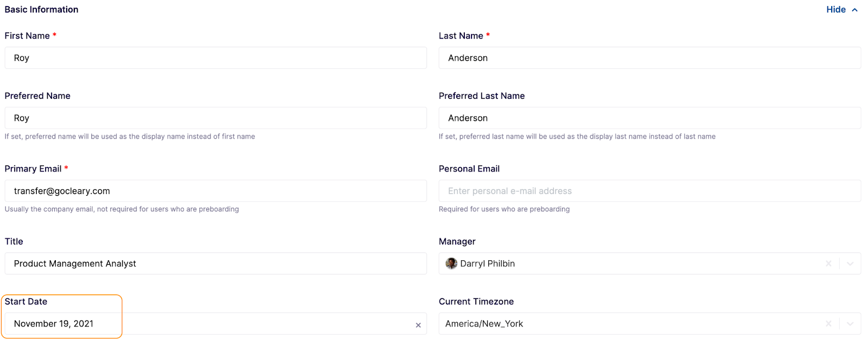Focus the First Name field with Roy
The image size is (868, 340).
coord(216,58)
